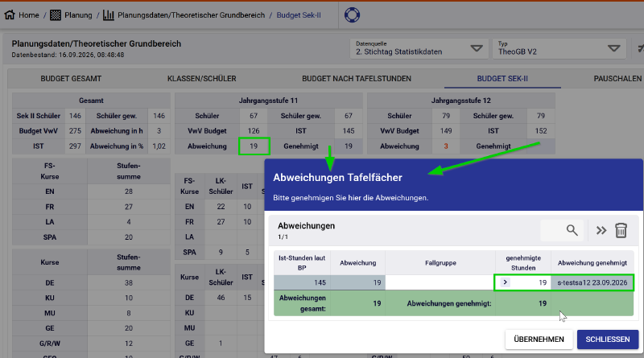
Task: Click the Abweichung column header in the dialog
Action: pyautogui.click(x=357, y=263)
